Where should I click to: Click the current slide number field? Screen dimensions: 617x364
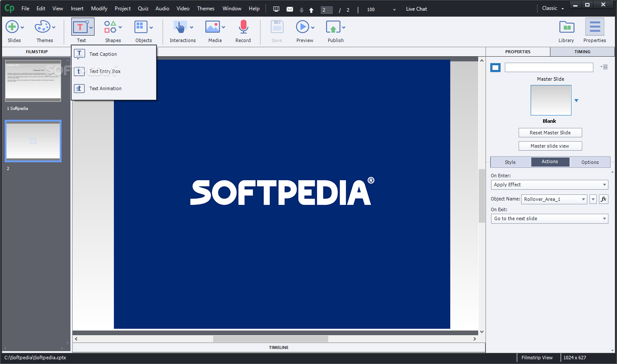point(327,10)
